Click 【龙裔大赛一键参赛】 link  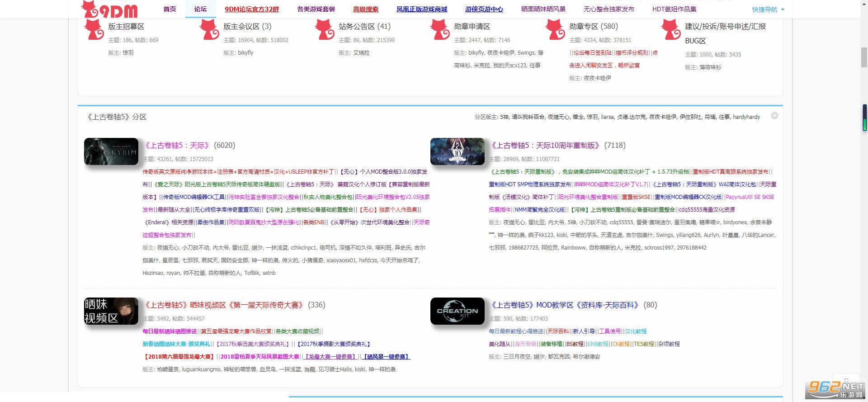point(330,357)
